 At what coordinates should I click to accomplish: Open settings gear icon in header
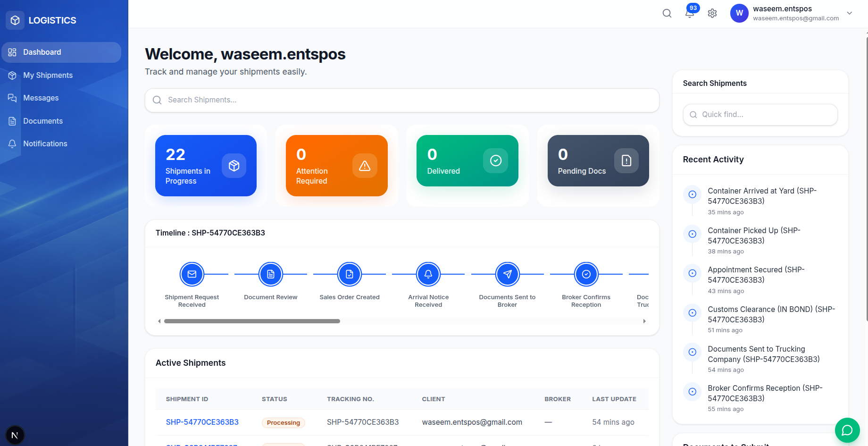pyautogui.click(x=712, y=13)
